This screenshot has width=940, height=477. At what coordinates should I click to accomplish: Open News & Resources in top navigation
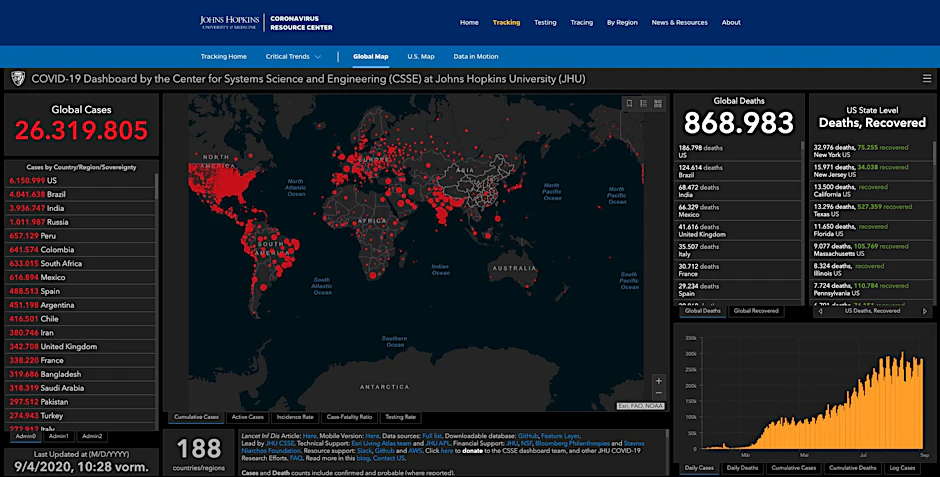coord(679,23)
